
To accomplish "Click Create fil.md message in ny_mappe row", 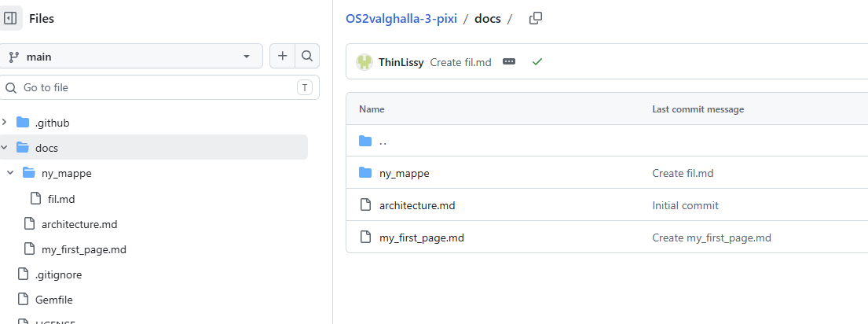I will click(x=683, y=173).
